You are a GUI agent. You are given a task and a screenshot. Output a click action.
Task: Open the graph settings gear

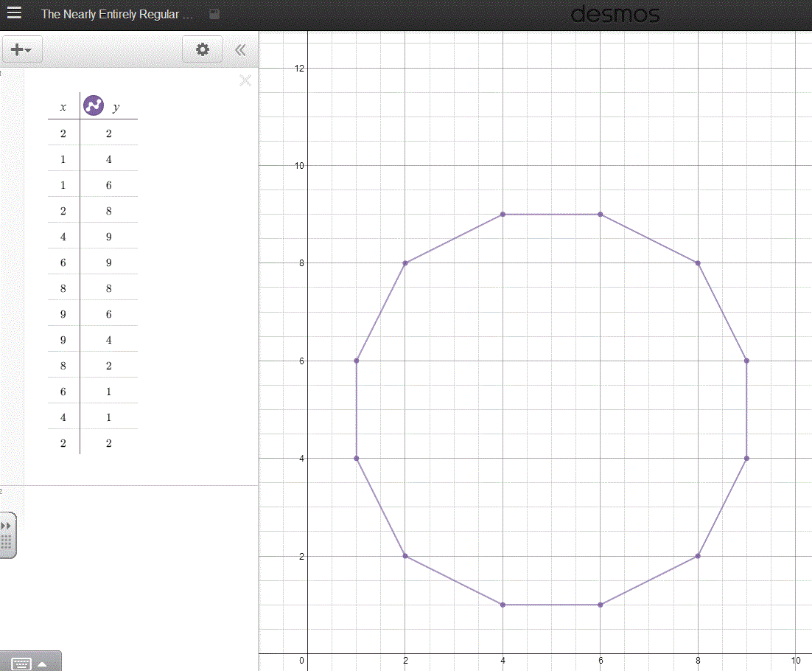203,49
